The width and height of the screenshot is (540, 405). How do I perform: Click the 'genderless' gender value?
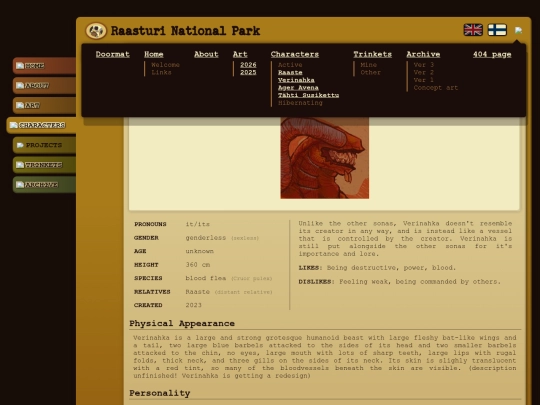tap(206, 238)
